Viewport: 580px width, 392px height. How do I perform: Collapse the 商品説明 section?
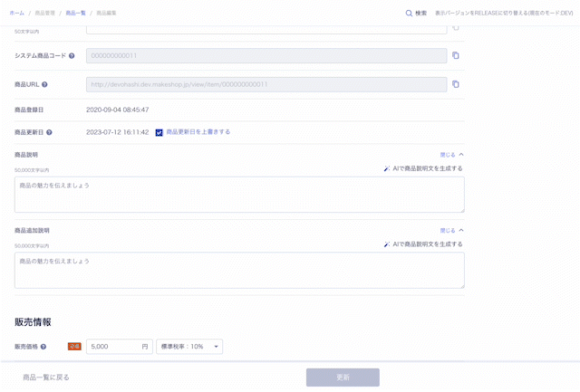pyautogui.click(x=452, y=155)
